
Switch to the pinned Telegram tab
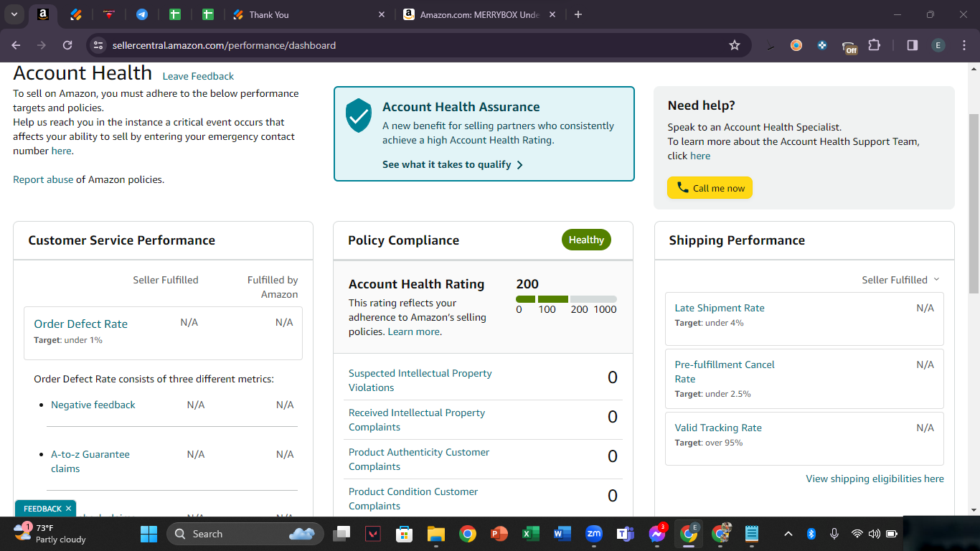tap(142, 14)
